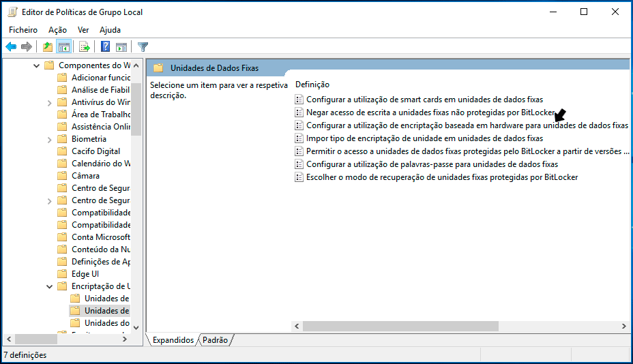Viewport: 633px width, 364px height.
Task: Select the Unidades do tree folder
Action: point(107,323)
